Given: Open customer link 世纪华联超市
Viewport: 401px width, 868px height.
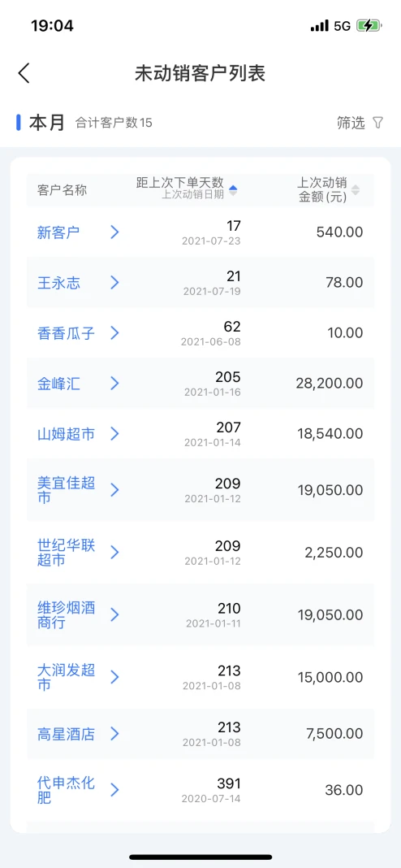Looking at the screenshot, I should pyautogui.click(x=66, y=553).
